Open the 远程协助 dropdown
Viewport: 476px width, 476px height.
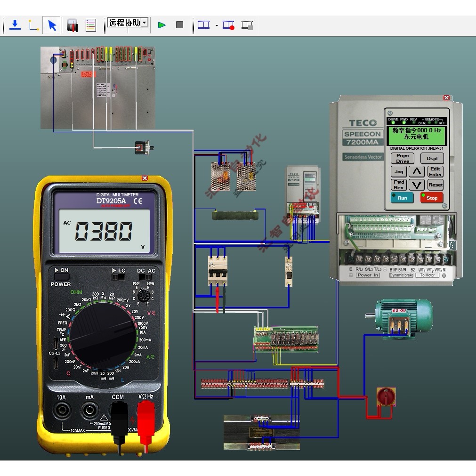(128, 23)
